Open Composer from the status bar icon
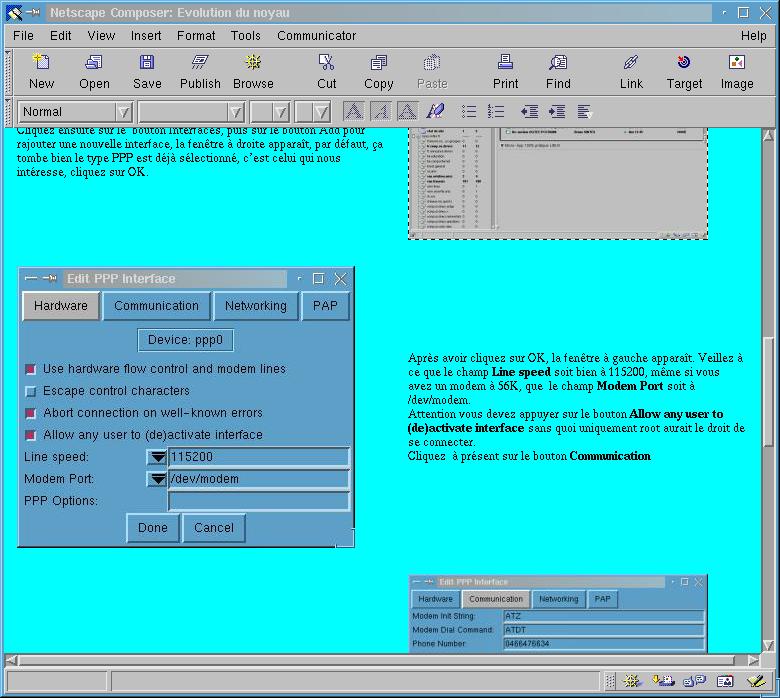 pos(756,681)
